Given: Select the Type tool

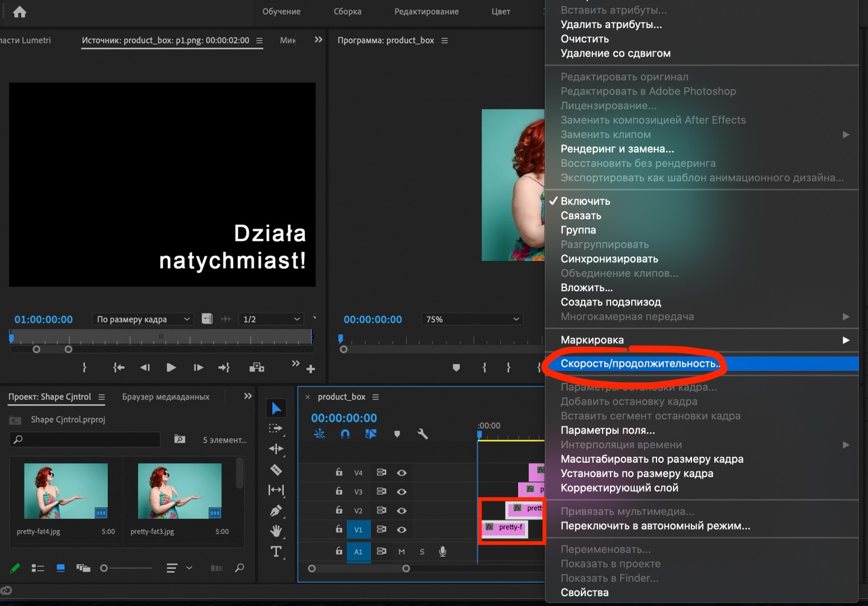Looking at the screenshot, I should pos(276,552).
